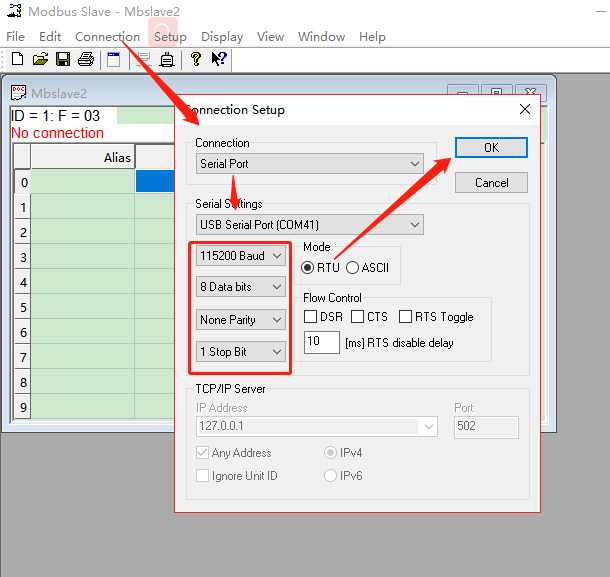The width and height of the screenshot is (610, 577).
Task: Click the Print toolbar icon
Action: (85, 60)
